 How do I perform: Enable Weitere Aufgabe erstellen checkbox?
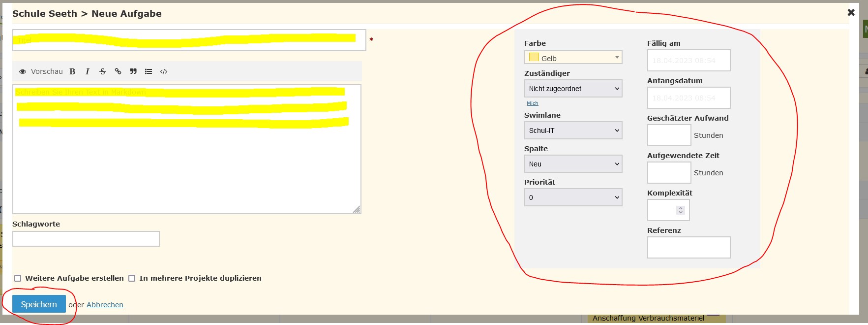click(18, 278)
